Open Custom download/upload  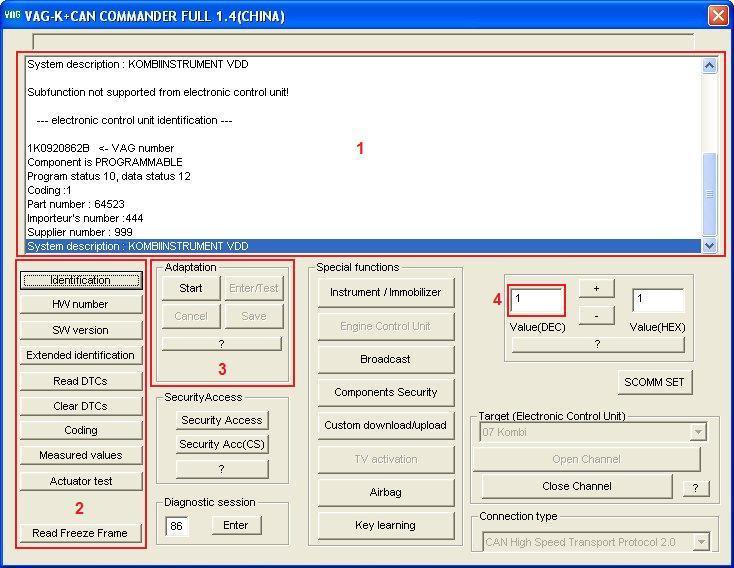(386, 426)
